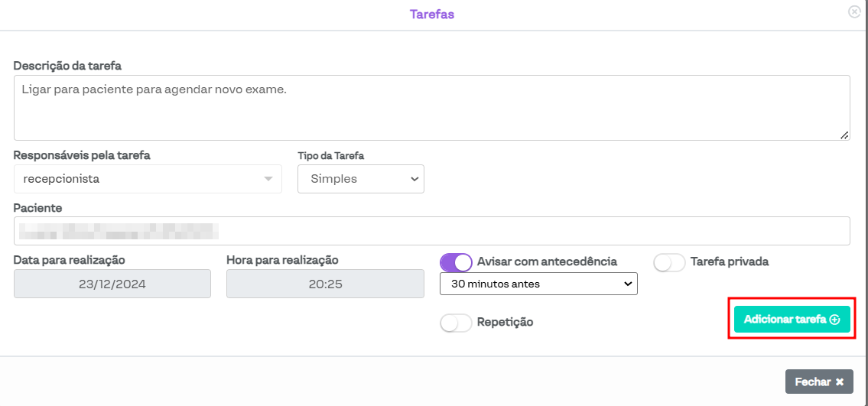The width and height of the screenshot is (868, 406).
Task: Enable the Tarefa privada switch
Action: [x=669, y=262]
